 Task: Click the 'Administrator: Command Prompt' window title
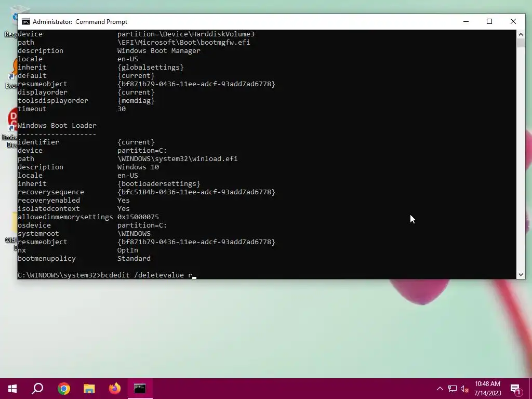point(80,22)
